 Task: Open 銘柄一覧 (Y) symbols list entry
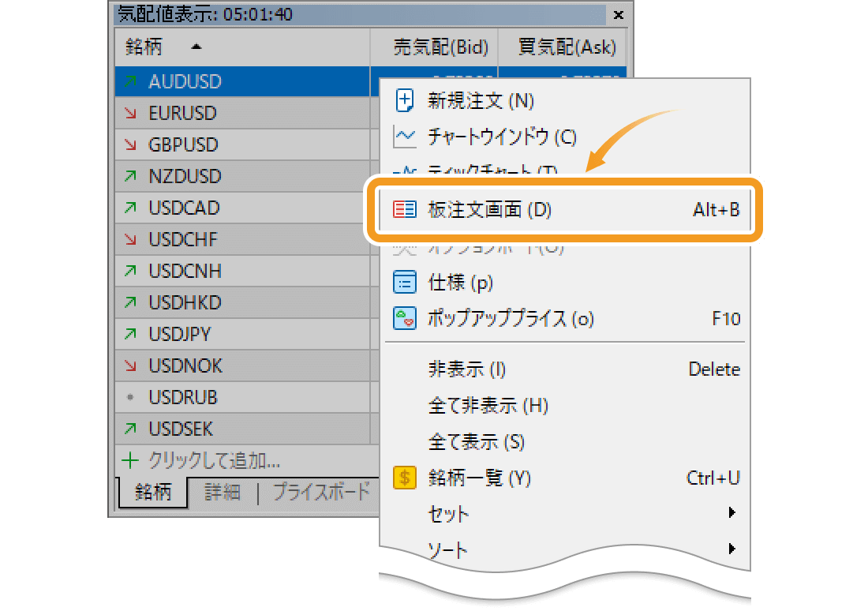(x=565, y=478)
